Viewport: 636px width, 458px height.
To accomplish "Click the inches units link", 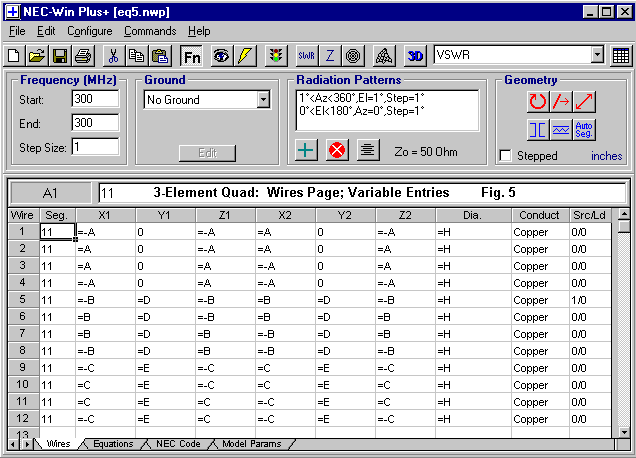I will pyautogui.click(x=606, y=156).
